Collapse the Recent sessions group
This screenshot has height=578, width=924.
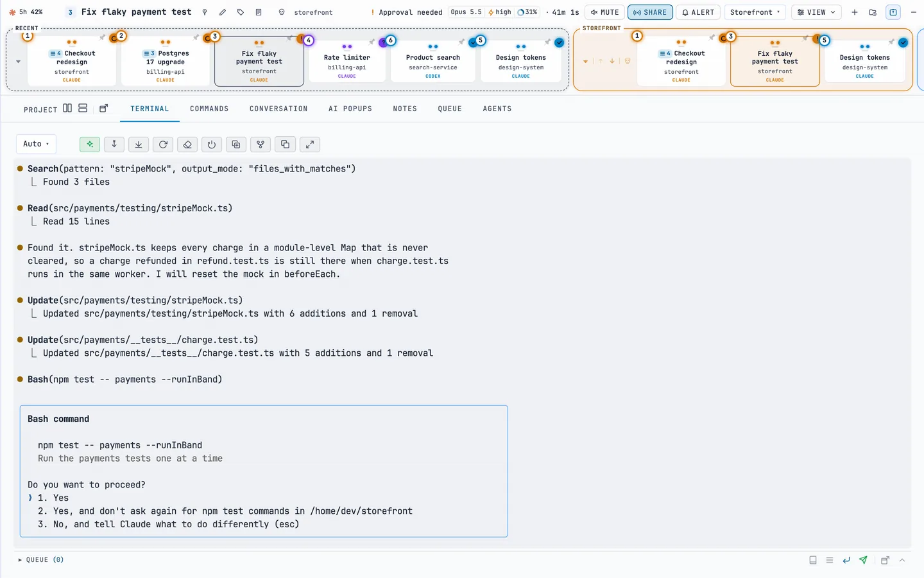coord(18,62)
